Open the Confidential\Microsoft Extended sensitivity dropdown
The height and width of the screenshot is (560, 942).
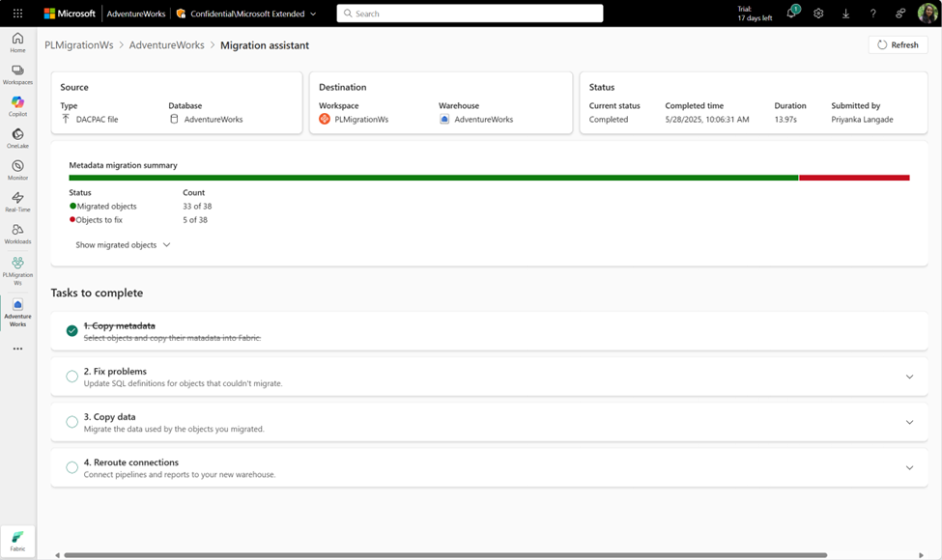(248, 13)
